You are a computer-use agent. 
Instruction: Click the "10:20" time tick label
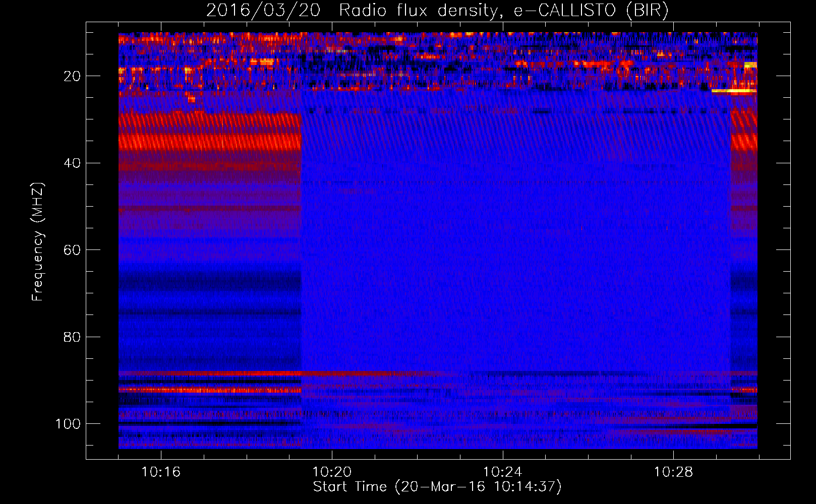332,472
